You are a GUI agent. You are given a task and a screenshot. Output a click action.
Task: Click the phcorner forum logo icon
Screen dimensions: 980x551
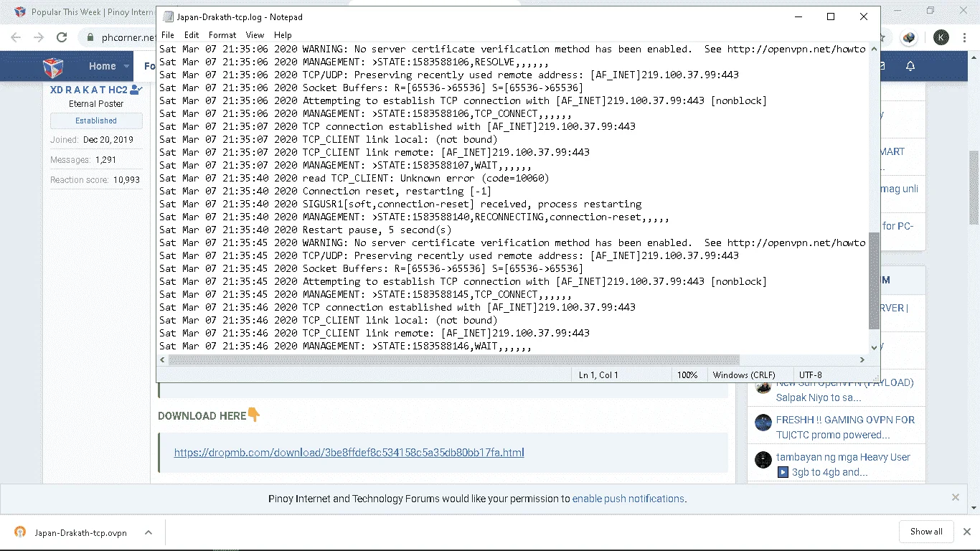[53, 67]
